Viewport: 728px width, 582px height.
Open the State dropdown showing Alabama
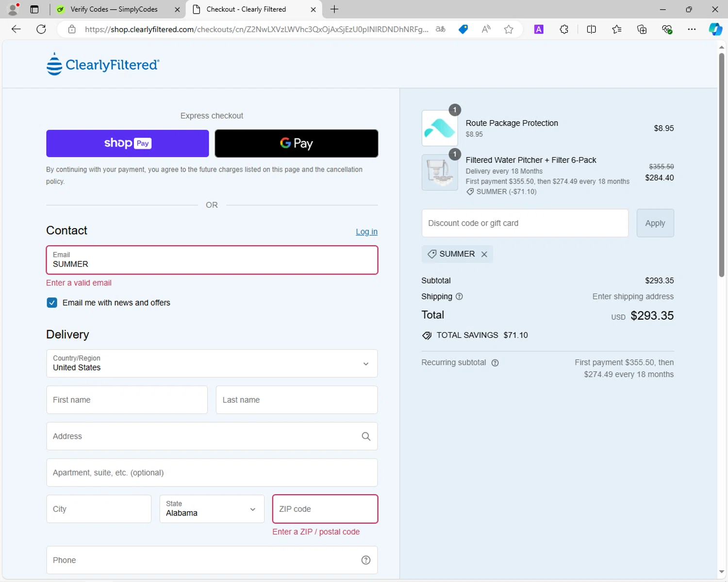pos(212,509)
